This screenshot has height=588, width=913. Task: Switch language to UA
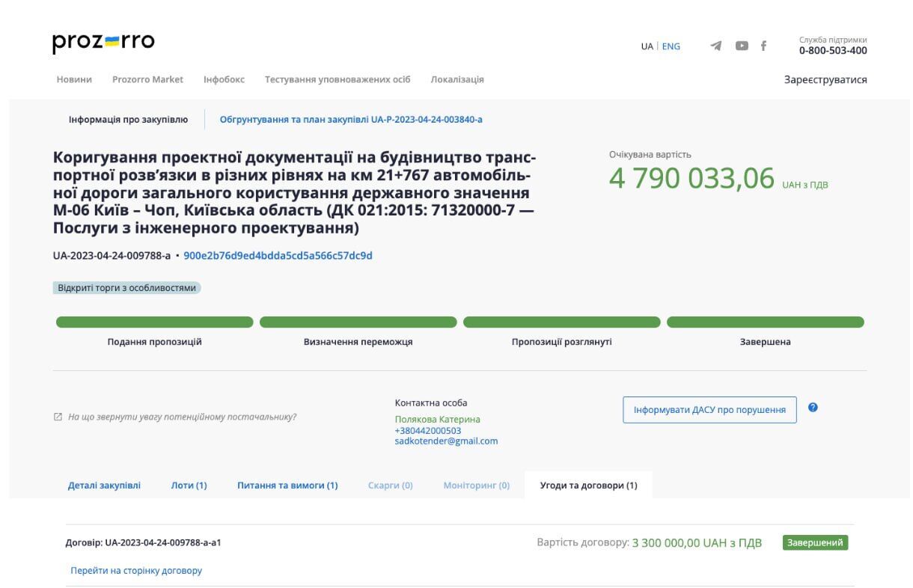click(x=647, y=46)
